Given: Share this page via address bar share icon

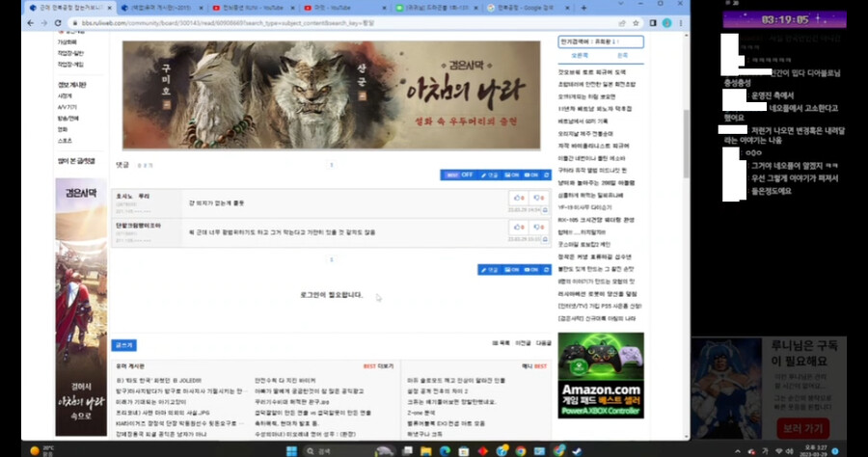Looking at the screenshot, I should coord(622,23).
